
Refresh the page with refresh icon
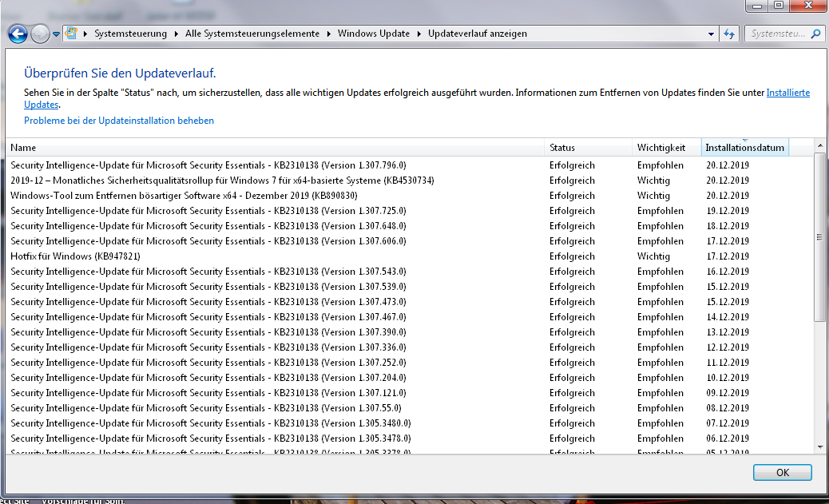(x=729, y=34)
